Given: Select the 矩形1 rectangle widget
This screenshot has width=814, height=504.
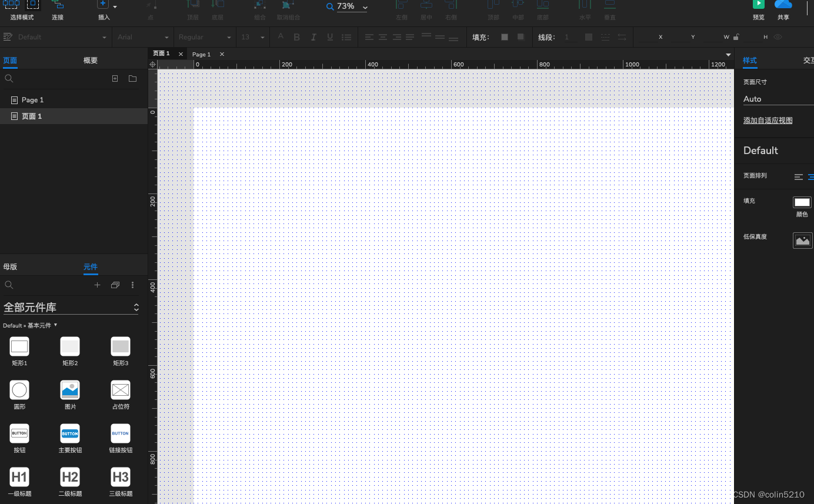Looking at the screenshot, I should [19, 351].
